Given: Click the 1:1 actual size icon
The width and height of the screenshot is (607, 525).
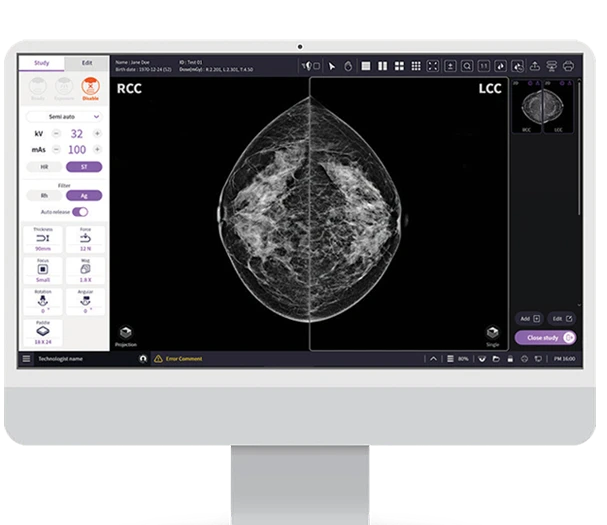Looking at the screenshot, I should click(484, 66).
